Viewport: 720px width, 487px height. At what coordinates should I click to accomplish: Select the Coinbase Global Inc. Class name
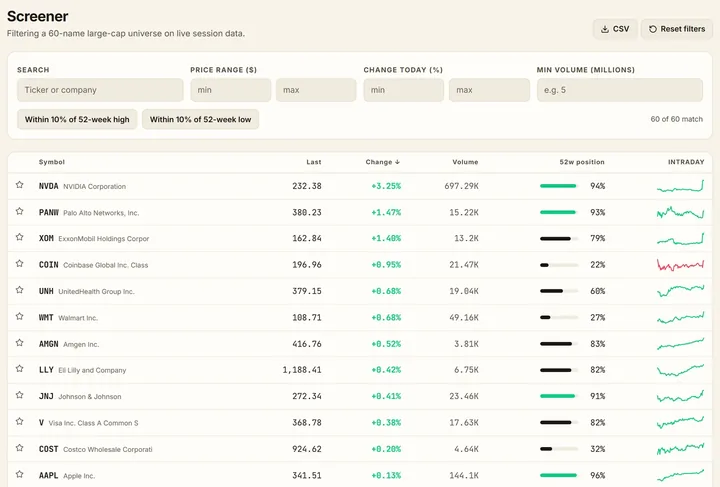pos(106,265)
